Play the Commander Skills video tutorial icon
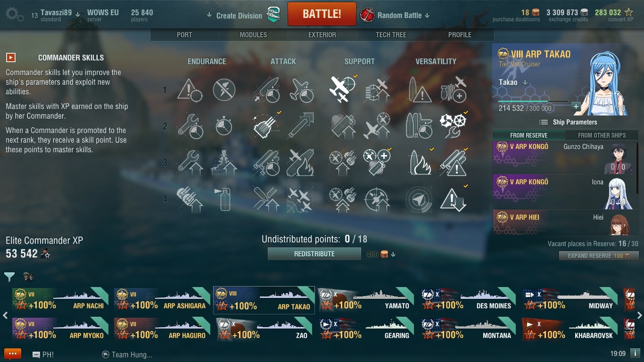Screen dimensions: 644x362 pos(11,58)
